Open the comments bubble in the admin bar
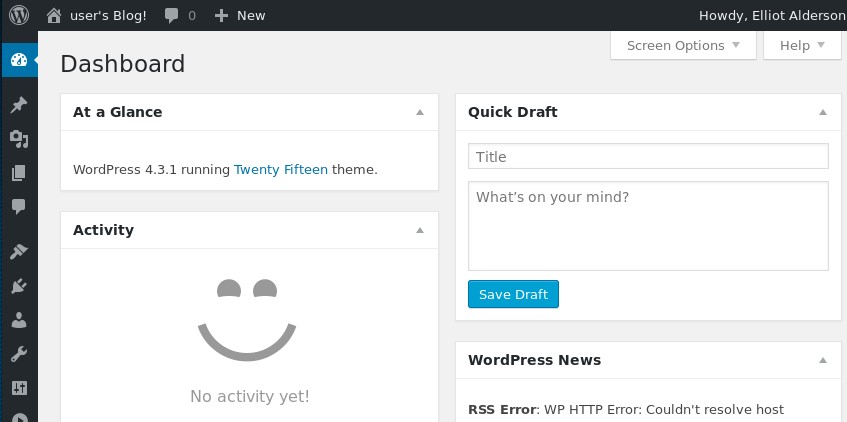This screenshot has width=847, height=422. [172, 16]
